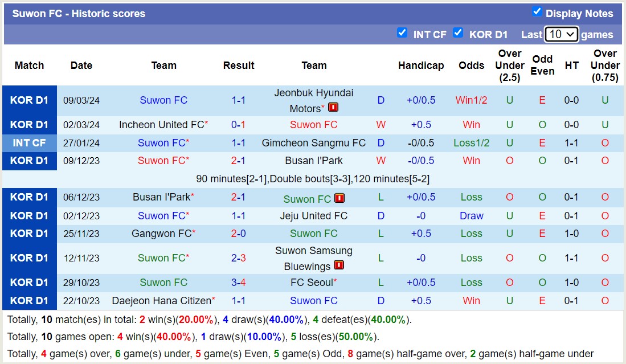Click the Jeju United FC team name
The height and width of the screenshot is (364, 626).
coord(314,216)
